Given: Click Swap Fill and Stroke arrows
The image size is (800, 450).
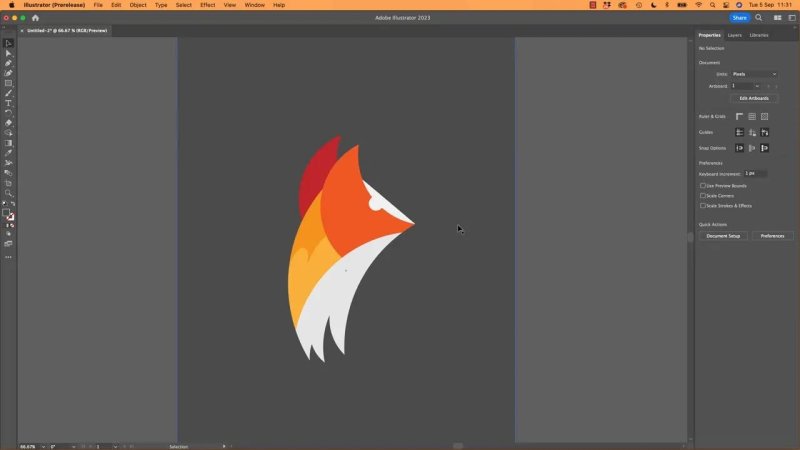Looking at the screenshot, I should pyautogui.click(x=13, y=204).
